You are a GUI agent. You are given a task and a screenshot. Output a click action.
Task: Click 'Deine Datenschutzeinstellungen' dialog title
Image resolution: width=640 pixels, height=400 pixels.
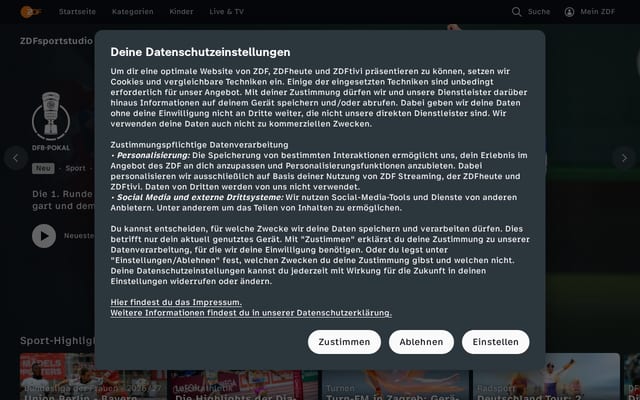coord(200,52)
